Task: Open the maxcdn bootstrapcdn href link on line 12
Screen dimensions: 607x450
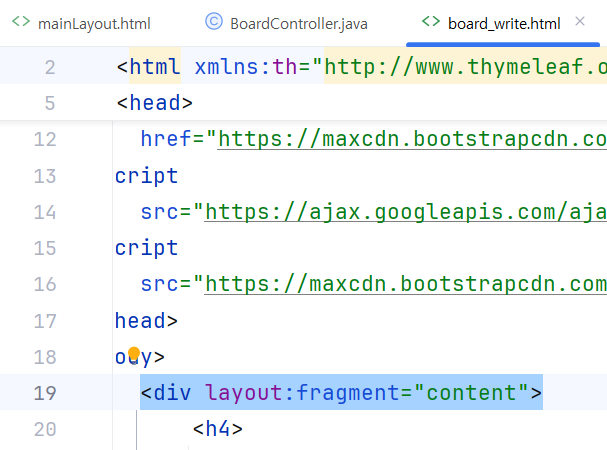Action: pos(412,139)
